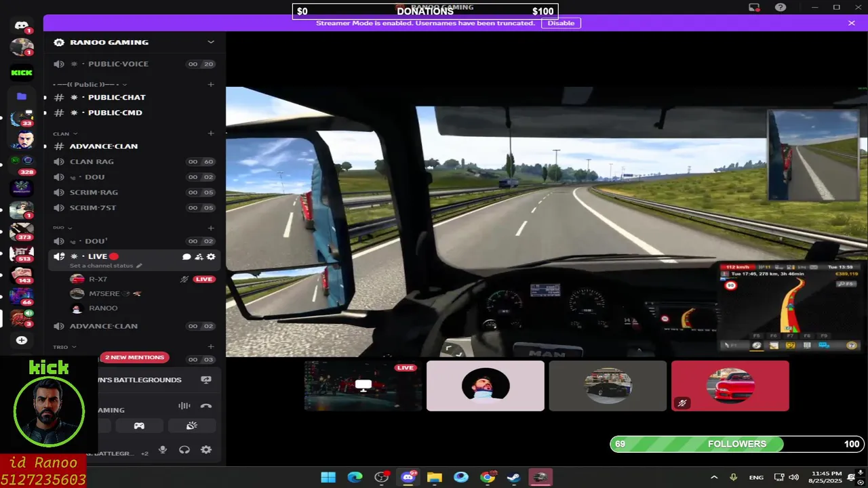Open server with 143 mention badge
Viewport: 868px width, 488px height.
click(22, 276)
